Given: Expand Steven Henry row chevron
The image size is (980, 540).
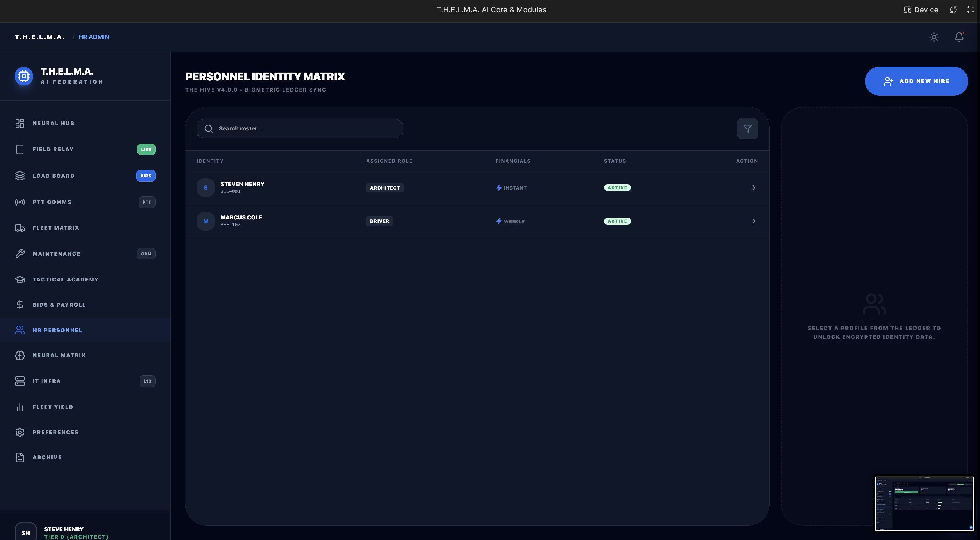Looking at the screenshot, I should 753,188.
